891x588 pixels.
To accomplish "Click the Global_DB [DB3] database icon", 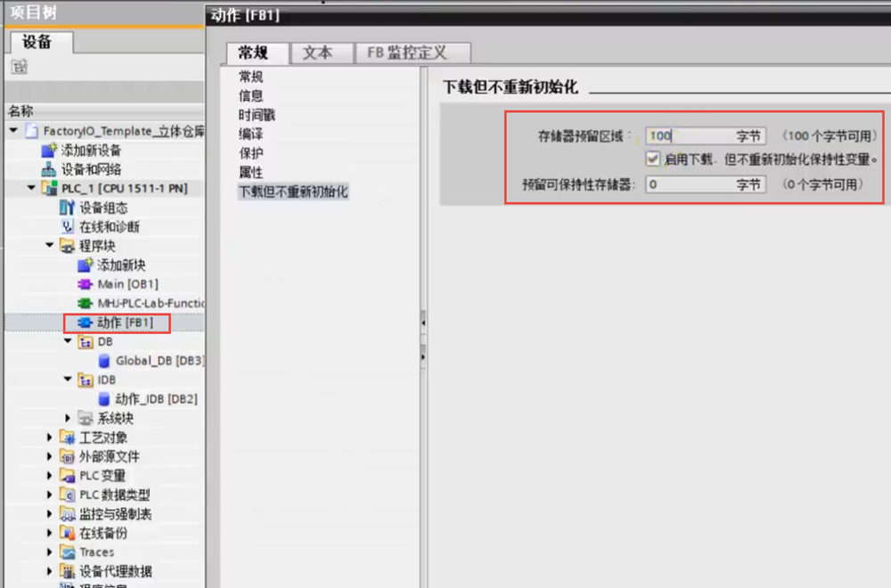I will (105, 361).
